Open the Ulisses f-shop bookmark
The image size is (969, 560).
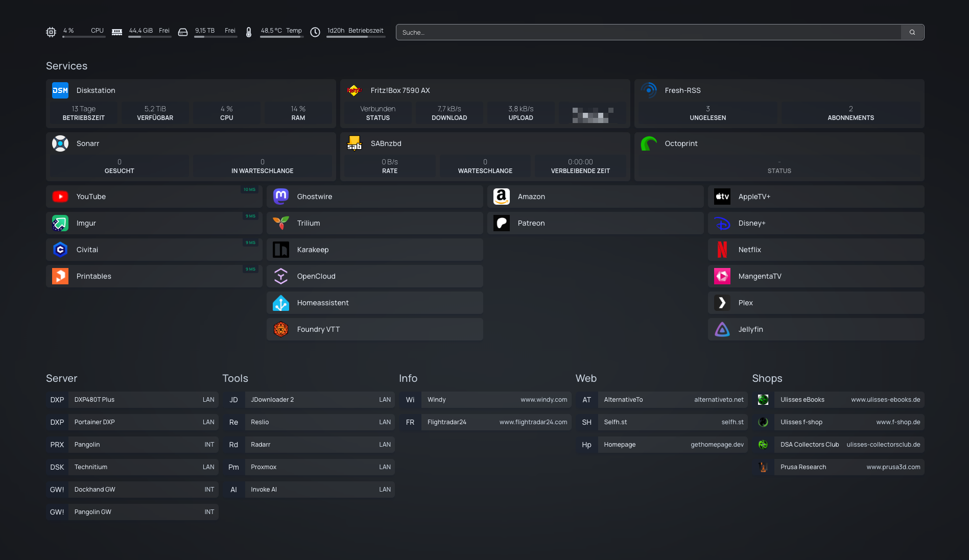[x=838, y=422]
